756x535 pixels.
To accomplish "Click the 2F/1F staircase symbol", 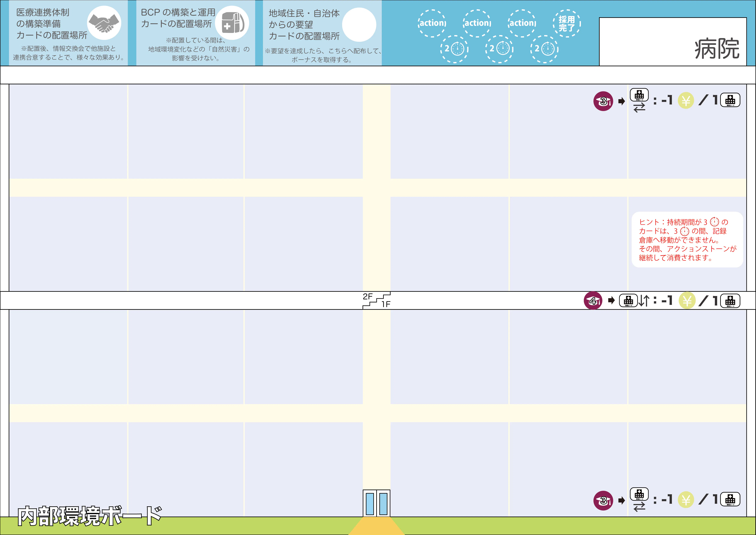I will 376,300.
